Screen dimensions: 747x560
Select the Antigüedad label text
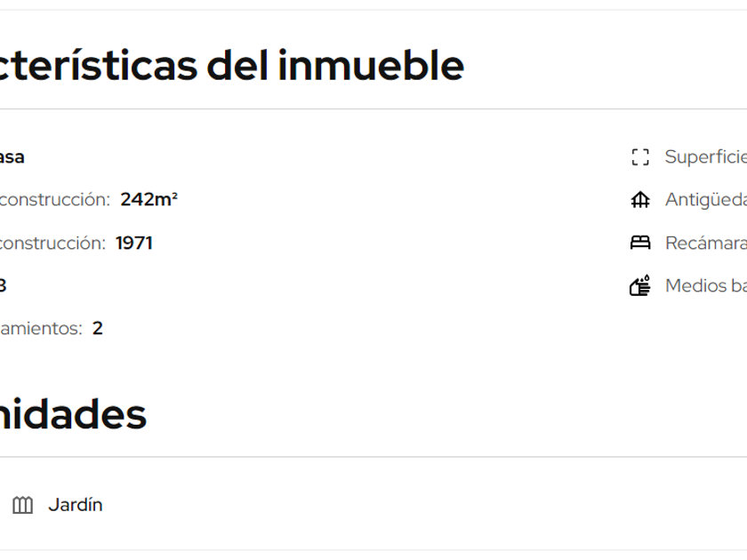pyautogui.click(x=706, y=200)
